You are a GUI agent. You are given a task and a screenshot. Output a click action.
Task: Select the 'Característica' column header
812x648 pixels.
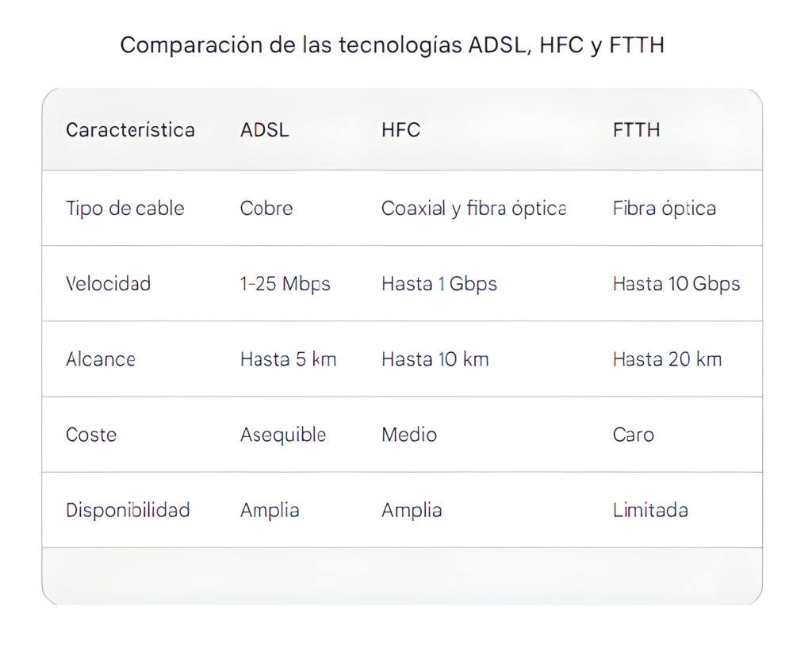pos(130,130)
